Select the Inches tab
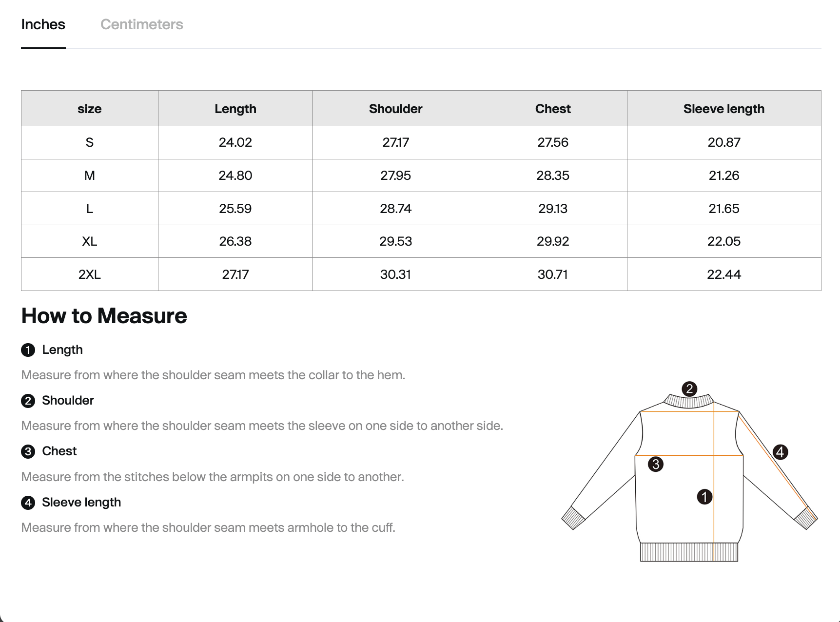840x622 pixels. pyautogui.click(x=43, y=24)
